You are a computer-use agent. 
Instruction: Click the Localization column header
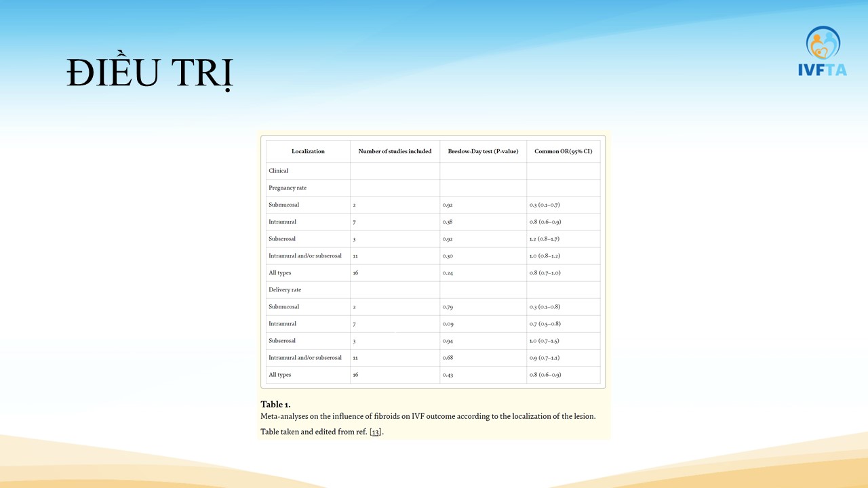click(308, 151)
